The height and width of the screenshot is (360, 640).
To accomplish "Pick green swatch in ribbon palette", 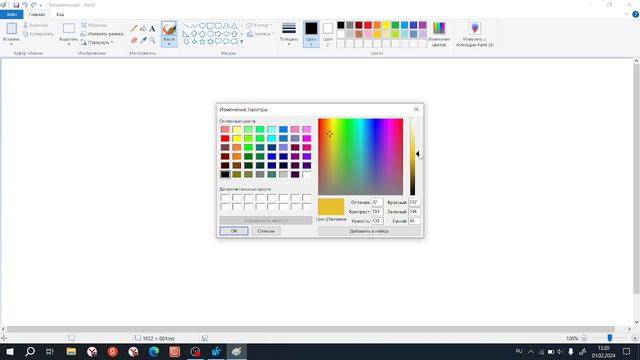I will [x=395, y=25].
